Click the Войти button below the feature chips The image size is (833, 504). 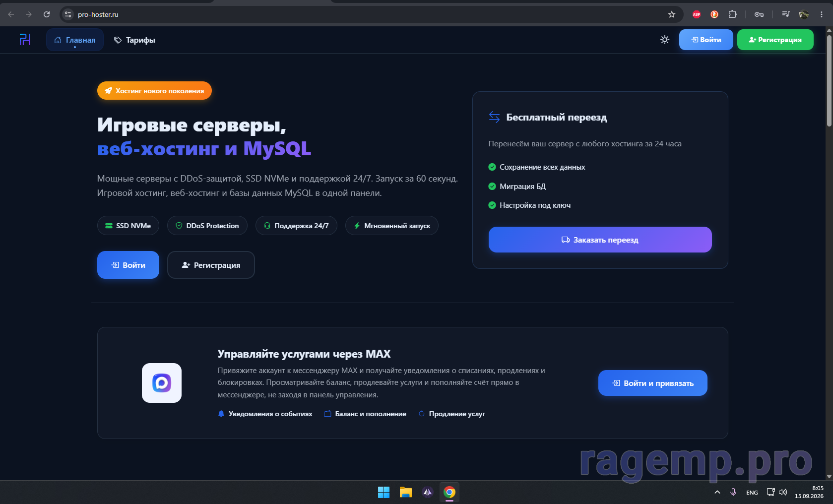128,265
